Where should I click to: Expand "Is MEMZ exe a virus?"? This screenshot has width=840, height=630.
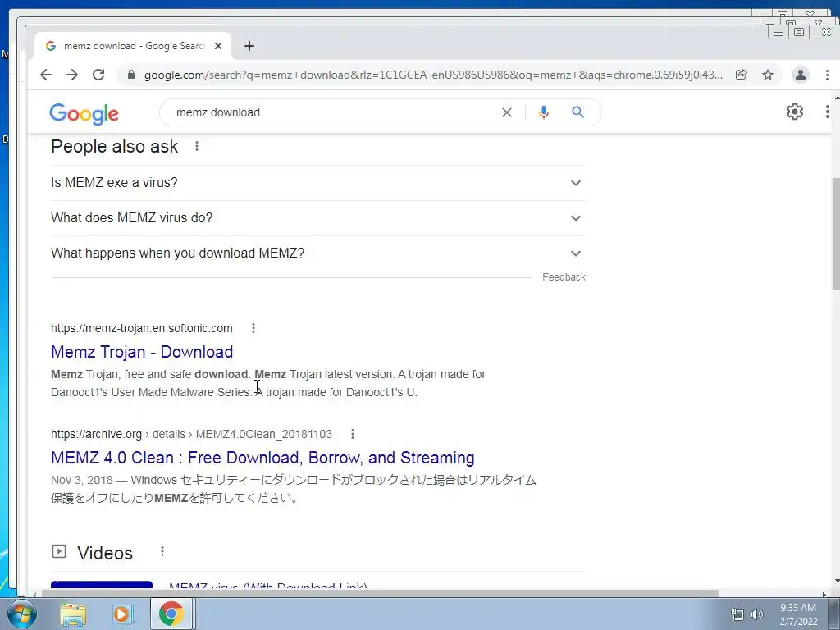[318, 183]
